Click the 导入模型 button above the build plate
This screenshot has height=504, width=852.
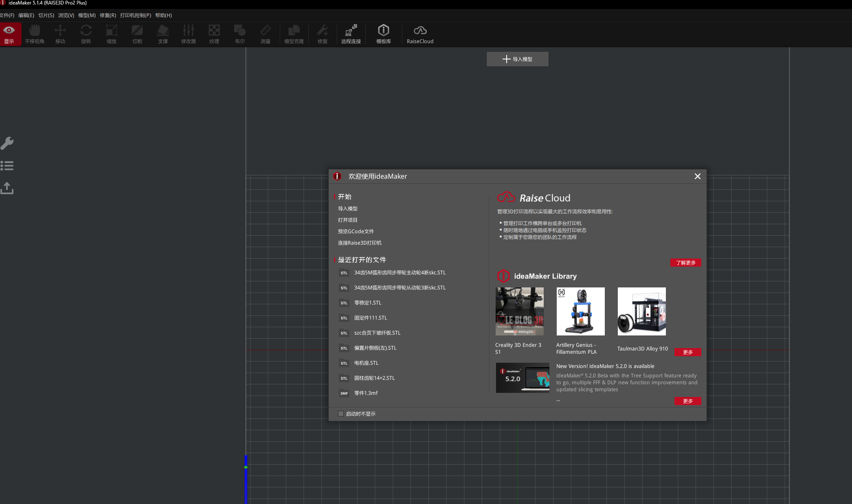tap(517, 59)
